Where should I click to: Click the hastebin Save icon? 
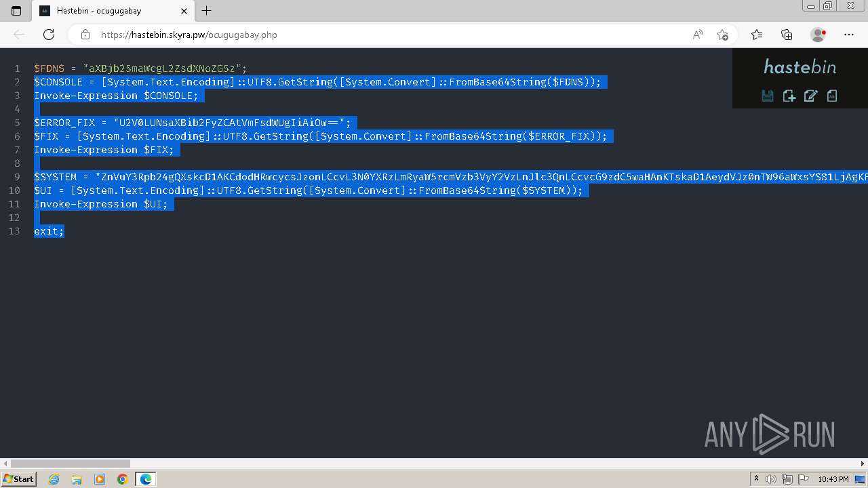tap(768, 96)
